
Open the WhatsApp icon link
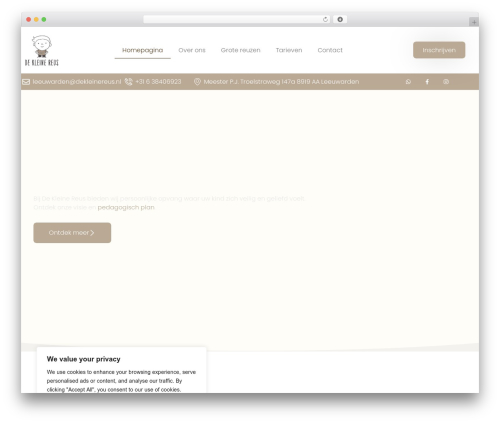click(x=408, y=82)
